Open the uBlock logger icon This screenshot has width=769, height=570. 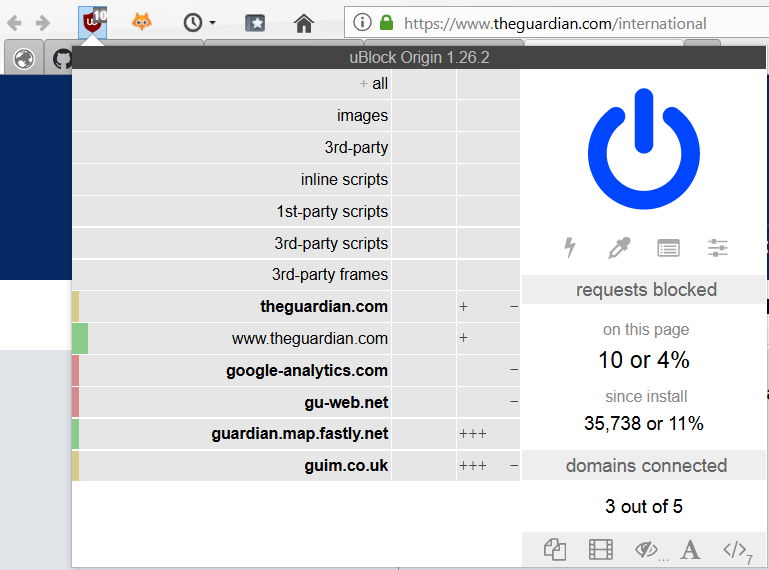(x=668, y=248)
